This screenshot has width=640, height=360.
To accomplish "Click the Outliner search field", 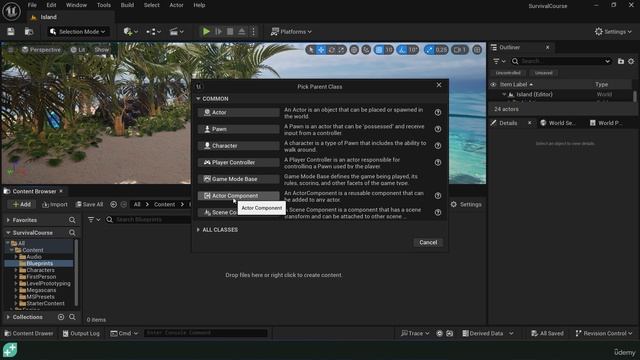I will 561,61.
